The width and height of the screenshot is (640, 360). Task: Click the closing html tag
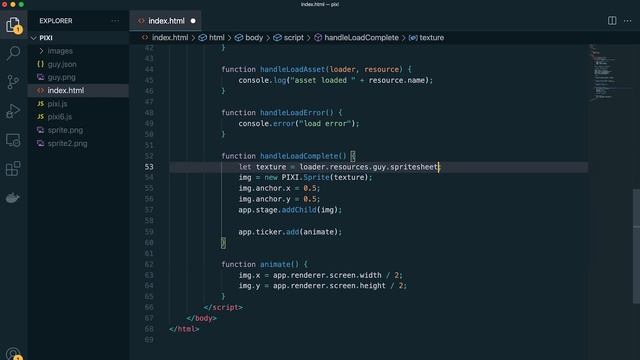point(184,329)
